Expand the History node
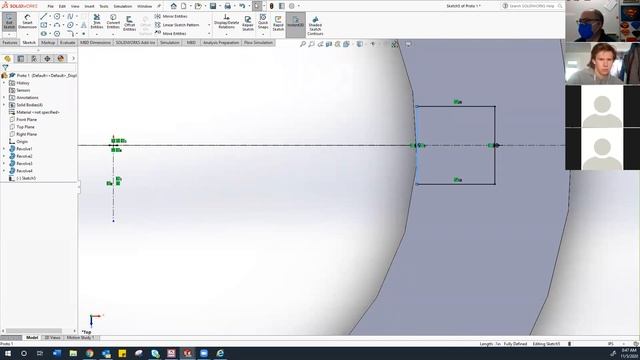 [4, 83]
